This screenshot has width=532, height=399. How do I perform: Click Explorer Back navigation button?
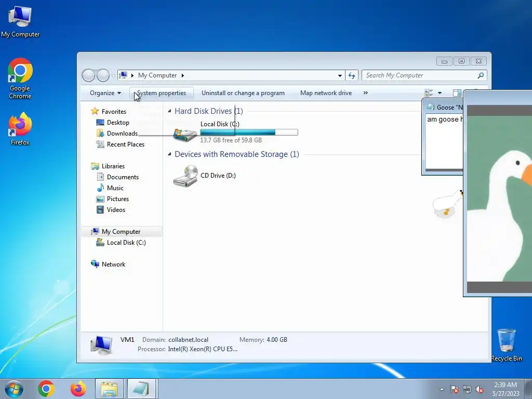click(x=88, y=75)
